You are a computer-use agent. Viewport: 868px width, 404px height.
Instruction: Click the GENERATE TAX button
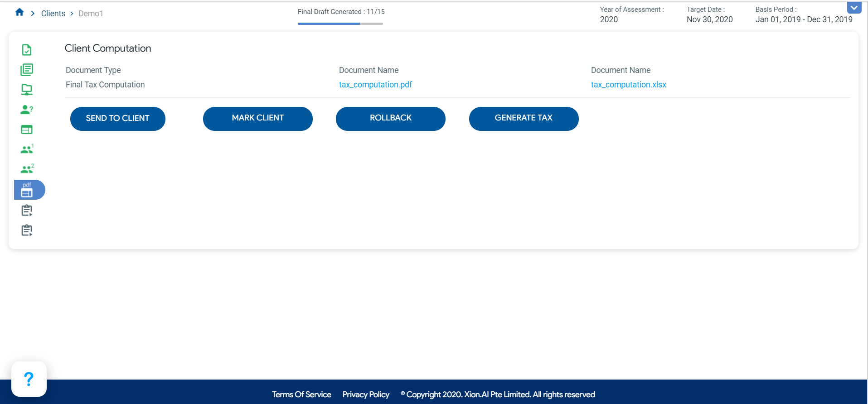pyautogui.click(x=524, y=119)
